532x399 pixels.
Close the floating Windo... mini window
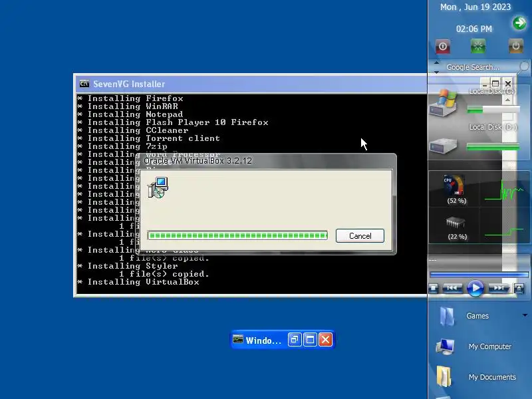pos(325,340)
